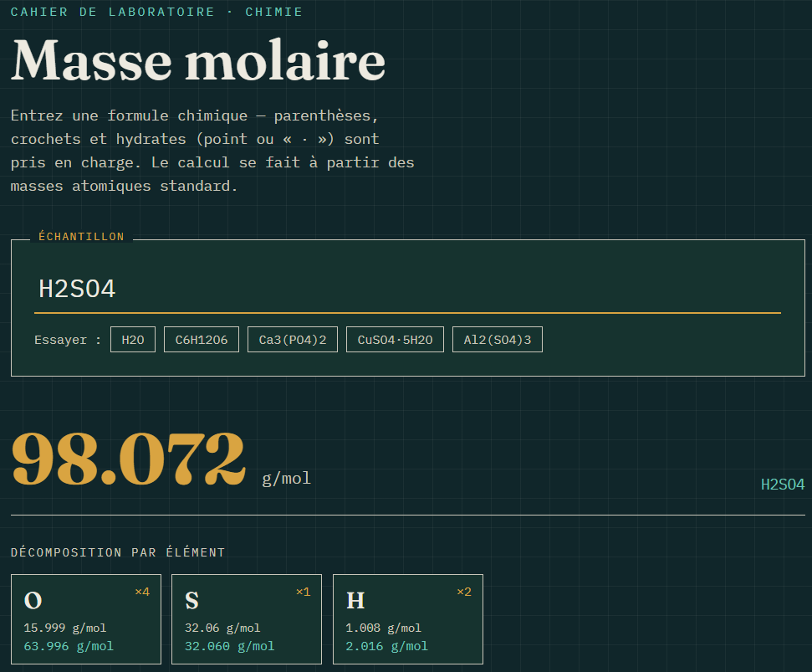Screen dimensions: 812x672
Task: Click the ×4 count on oxygen card
Action: click(x=142, y=592)
